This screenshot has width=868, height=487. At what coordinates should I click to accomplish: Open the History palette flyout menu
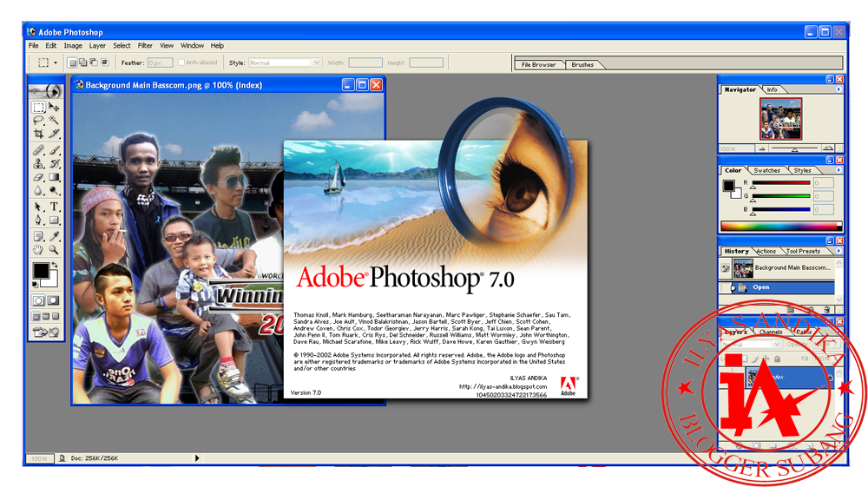pos(838,251)
